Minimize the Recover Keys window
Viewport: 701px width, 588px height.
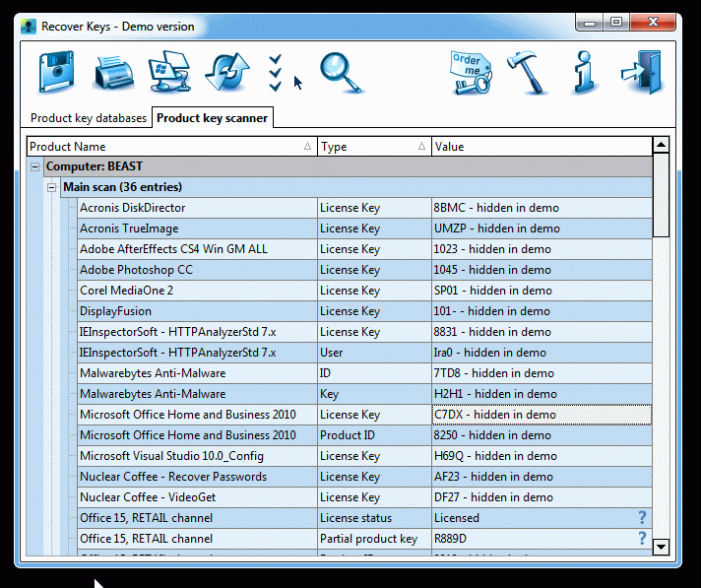pyautogui.click(x=589, y=22)
